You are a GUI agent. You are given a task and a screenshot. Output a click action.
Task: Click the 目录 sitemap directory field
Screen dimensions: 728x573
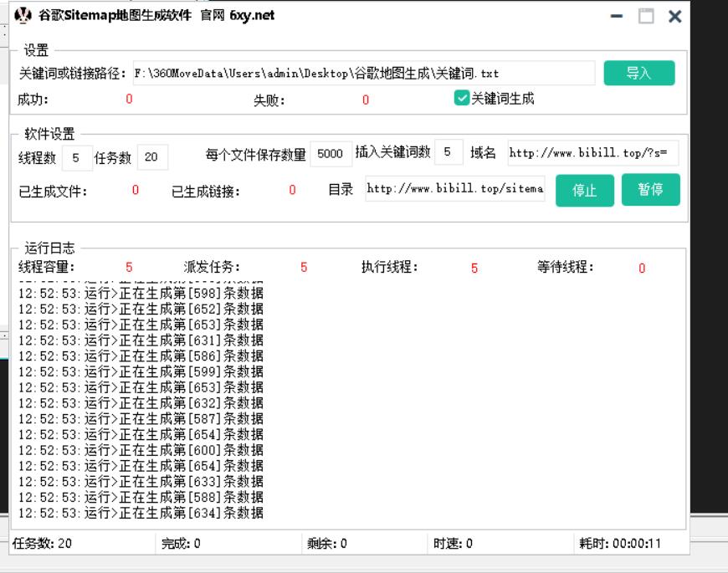pyautogui.click(x=455, y=188)
